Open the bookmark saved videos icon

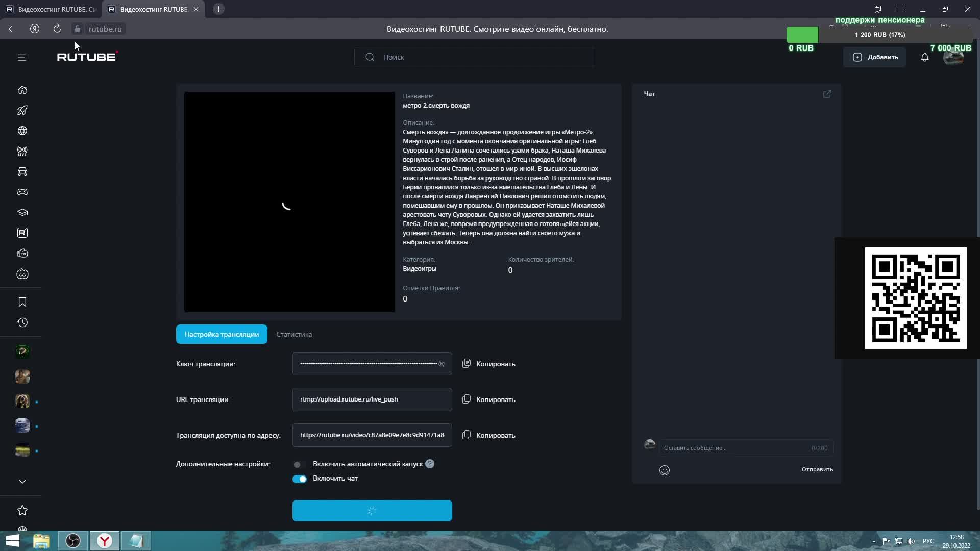tap(22, 302)
